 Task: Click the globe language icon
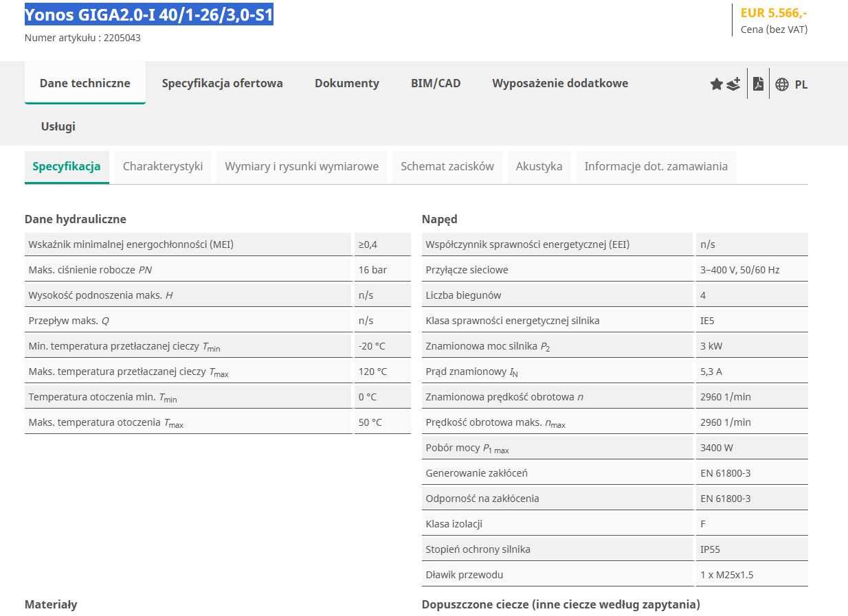point(782,84)
